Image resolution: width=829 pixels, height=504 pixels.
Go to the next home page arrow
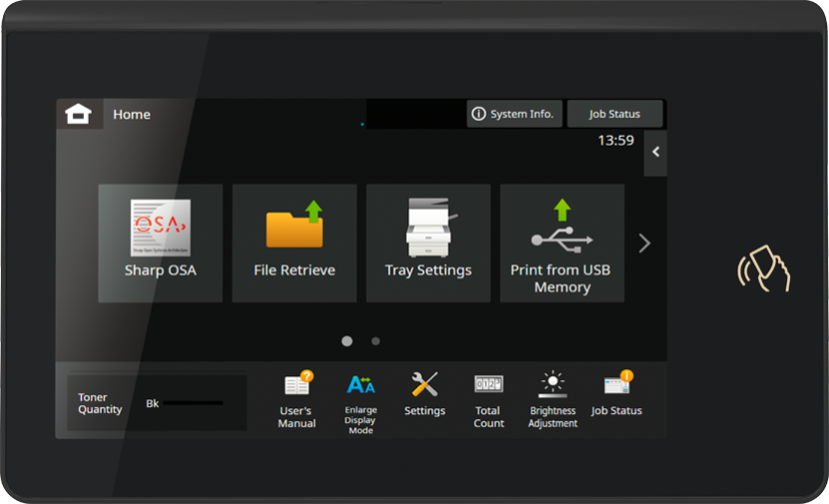click(x=644, y=244)
